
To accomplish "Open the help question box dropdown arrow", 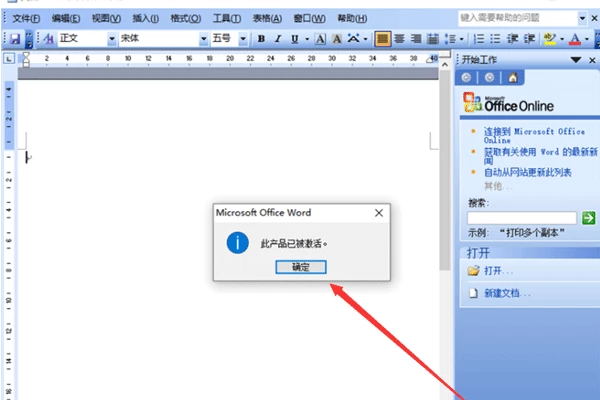I will (582, 18).
